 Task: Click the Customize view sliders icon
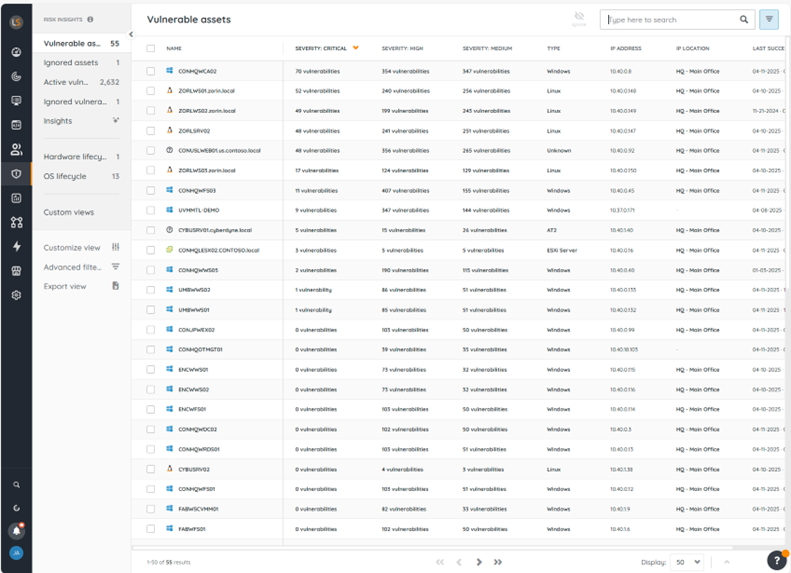coord(116,247)
